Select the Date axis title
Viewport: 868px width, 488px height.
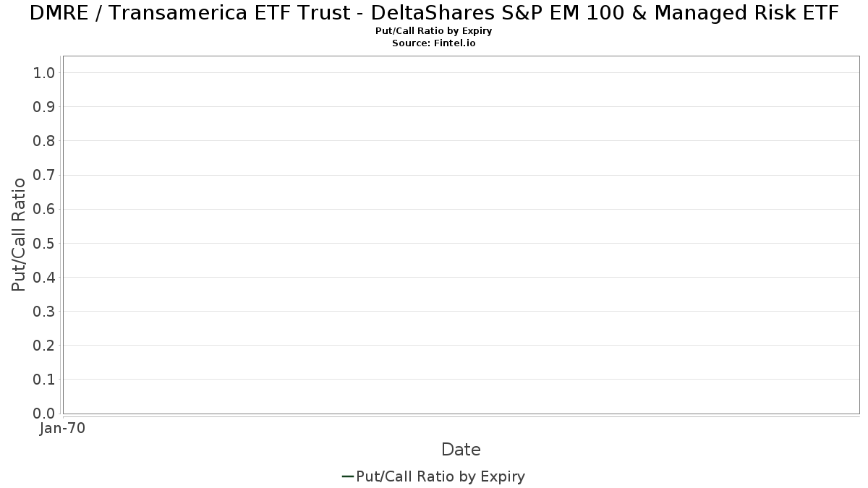[461, 450]
